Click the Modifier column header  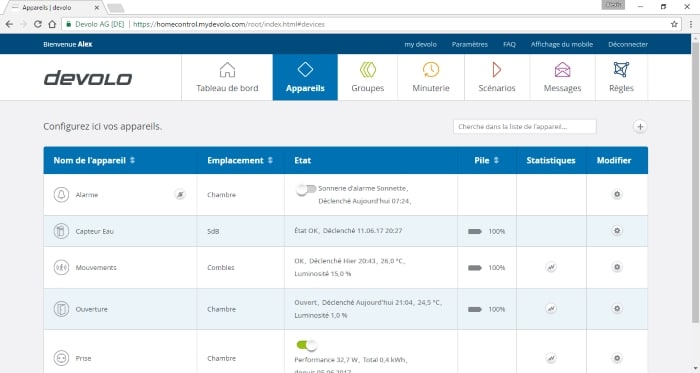pos(614,160)
